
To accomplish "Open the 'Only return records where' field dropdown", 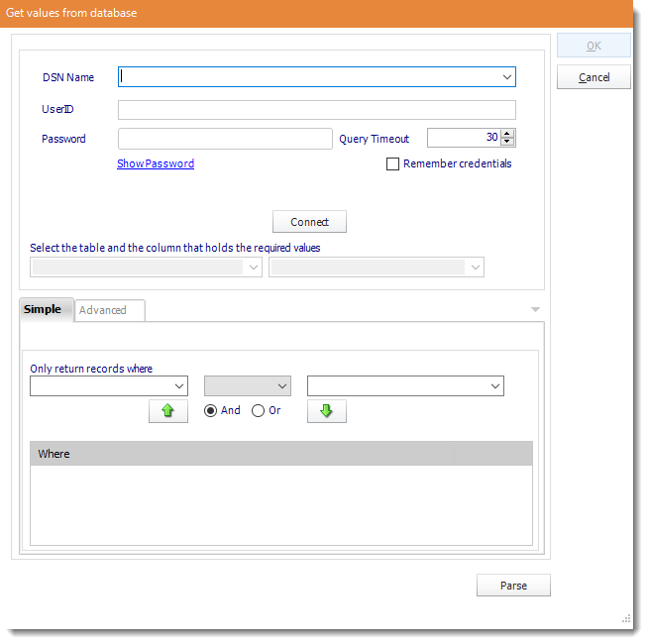I will click(179, 386).
